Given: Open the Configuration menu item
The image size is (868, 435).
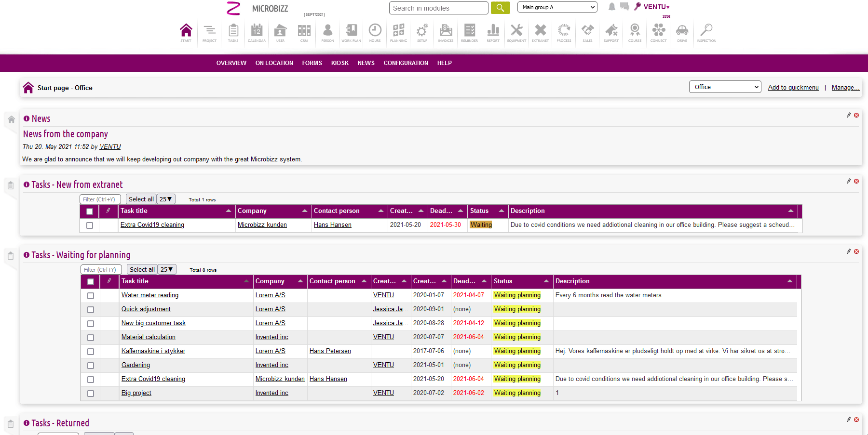Looking at the screenshot, I should coord(406,63).
